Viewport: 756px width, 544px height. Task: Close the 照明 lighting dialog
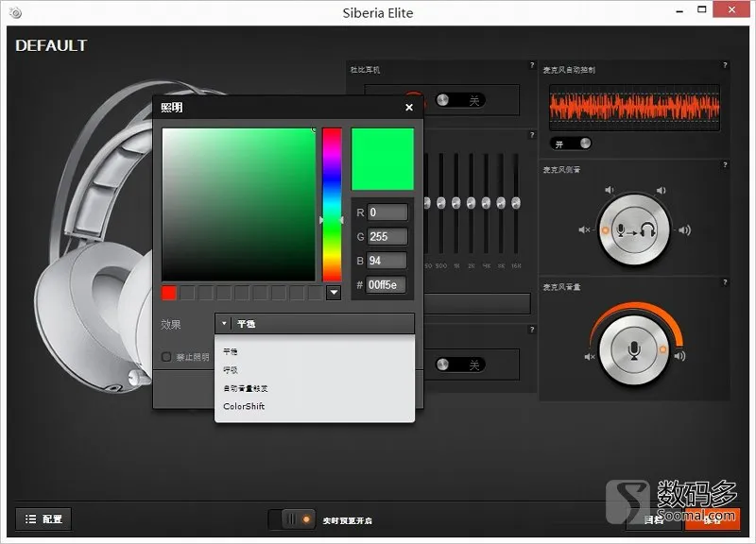[x=409, y=108]
